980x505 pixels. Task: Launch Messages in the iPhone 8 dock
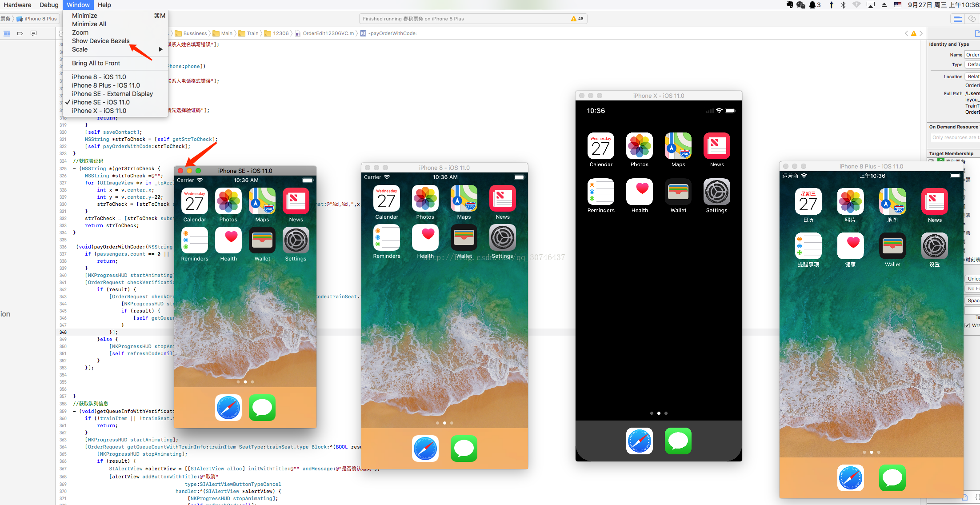coord(464,449)
